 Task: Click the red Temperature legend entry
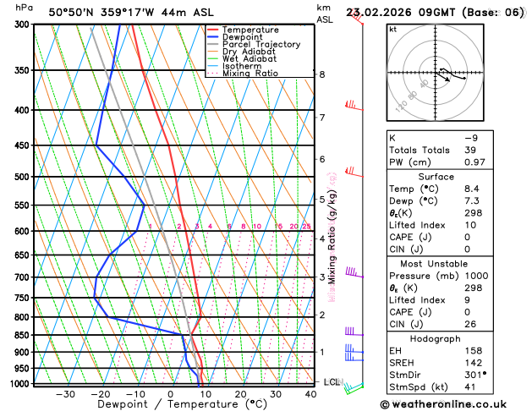pos(243,30)
